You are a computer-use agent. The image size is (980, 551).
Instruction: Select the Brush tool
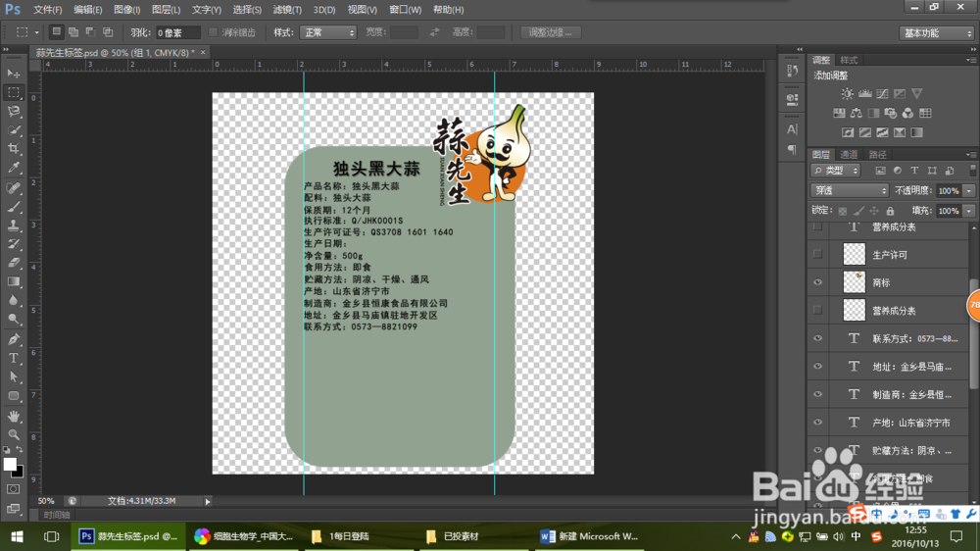[13, 207]
